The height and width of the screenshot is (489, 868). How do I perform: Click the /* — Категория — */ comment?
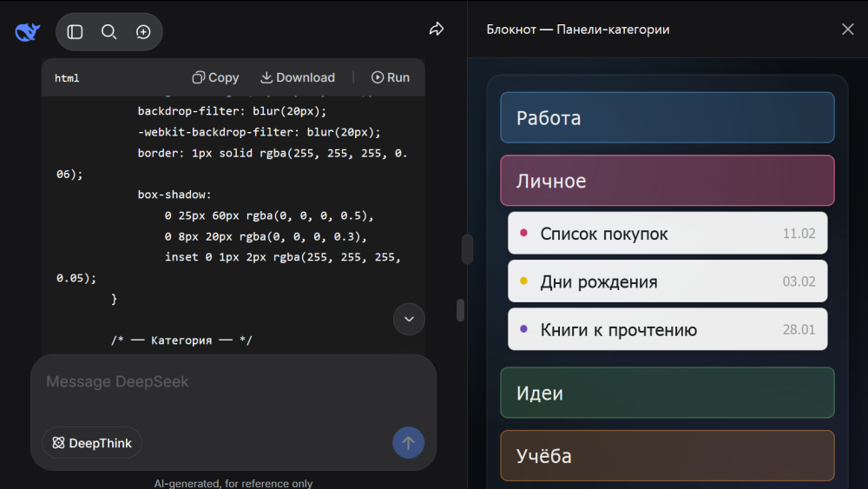181,340
